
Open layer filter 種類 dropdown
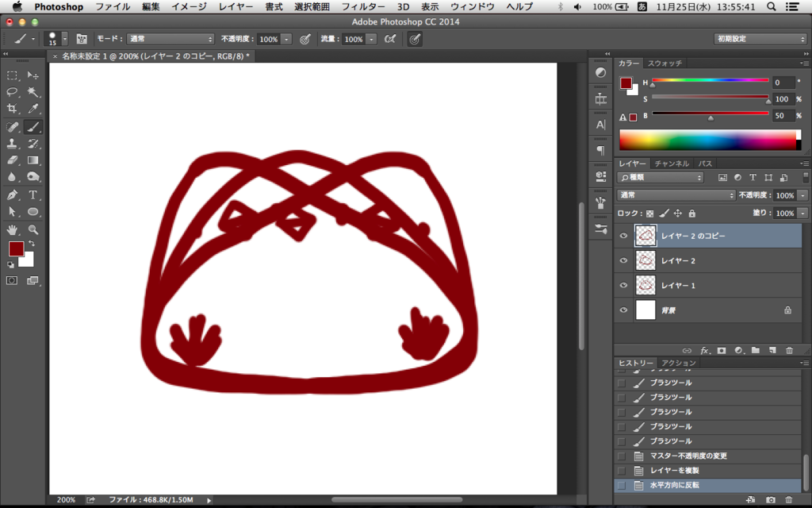tap(661, 177)
